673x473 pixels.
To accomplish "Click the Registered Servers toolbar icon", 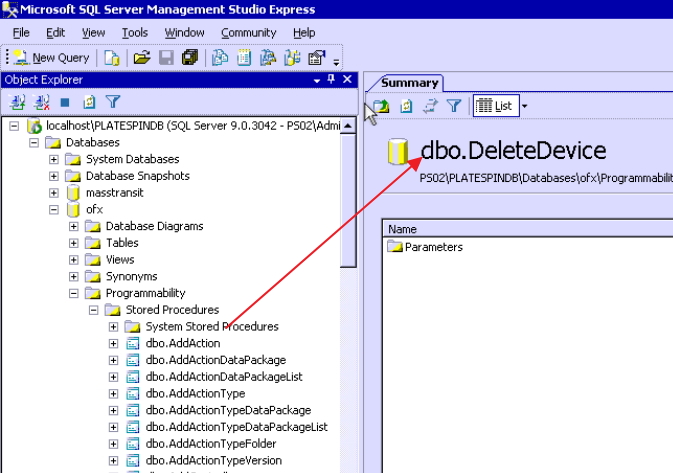I will coord(220,58).
